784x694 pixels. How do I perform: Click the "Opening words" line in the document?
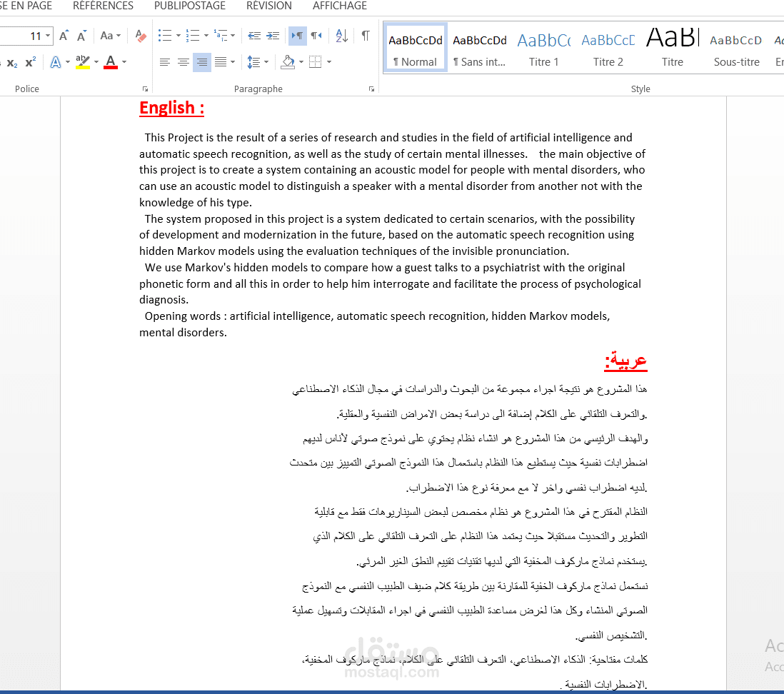(x=377, y=316)
